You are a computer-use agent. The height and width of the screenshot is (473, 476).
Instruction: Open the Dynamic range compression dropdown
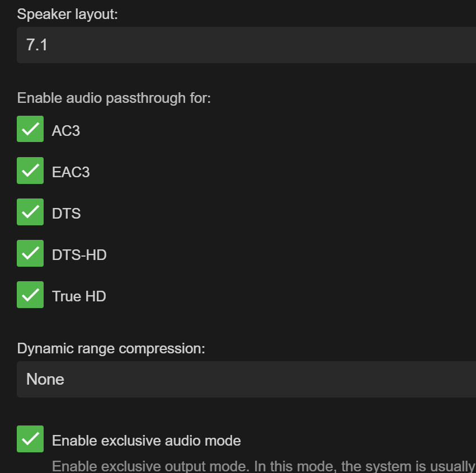[246, 379]
